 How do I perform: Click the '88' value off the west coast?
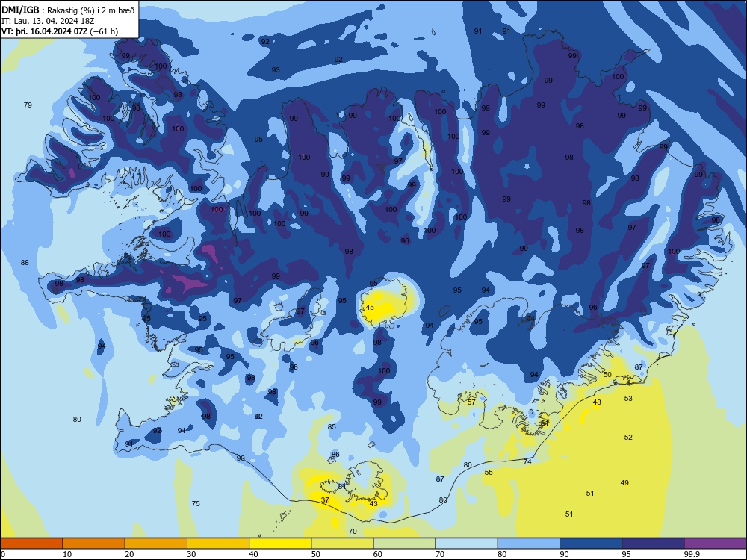click(x=25, y=262)
